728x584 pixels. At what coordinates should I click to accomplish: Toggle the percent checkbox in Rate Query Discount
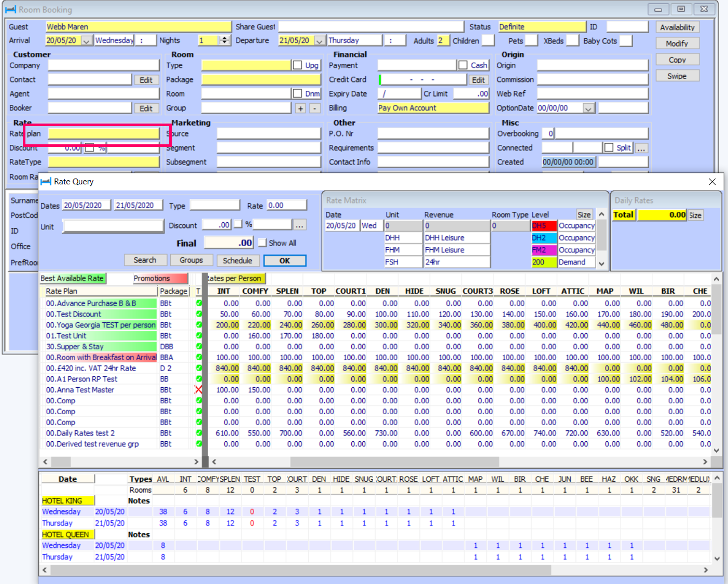tap(238, 224)
